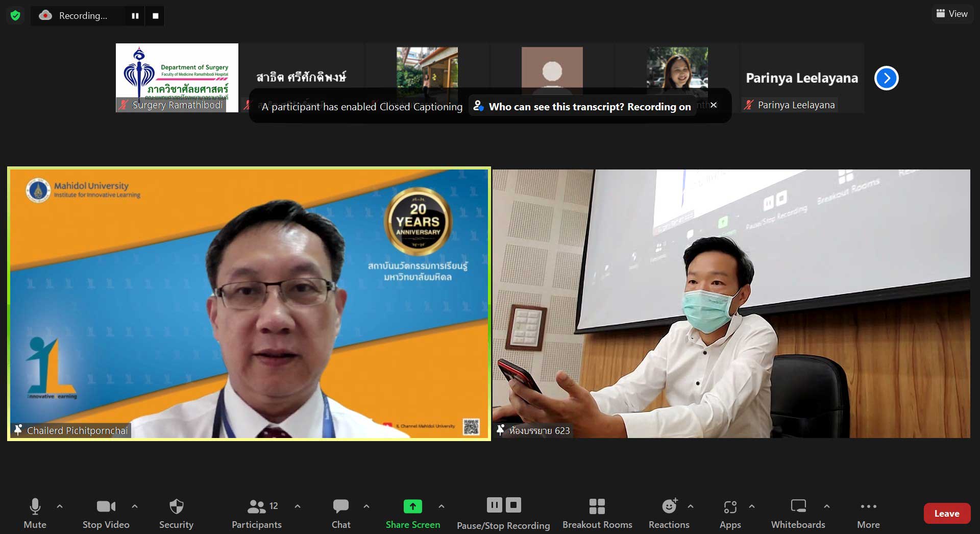
Task: Open the Apps icon
Action: [730, 506]
